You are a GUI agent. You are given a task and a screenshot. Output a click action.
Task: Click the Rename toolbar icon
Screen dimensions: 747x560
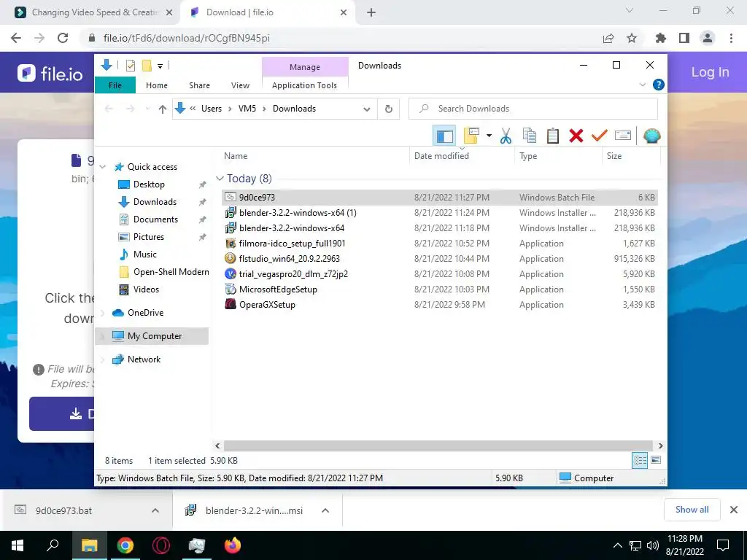pyautogui.click(x=623, y=136)
